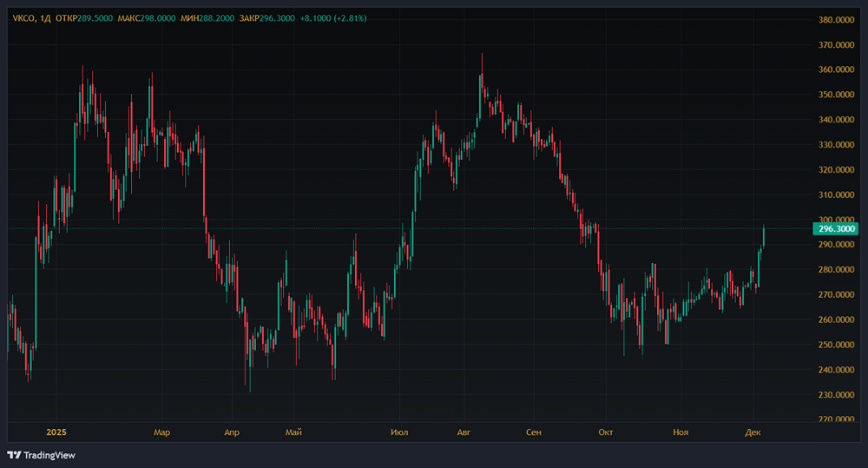Click the 380.0000 price axis label
The width and height of the screenshot is (868, 468).
point(837,20)
